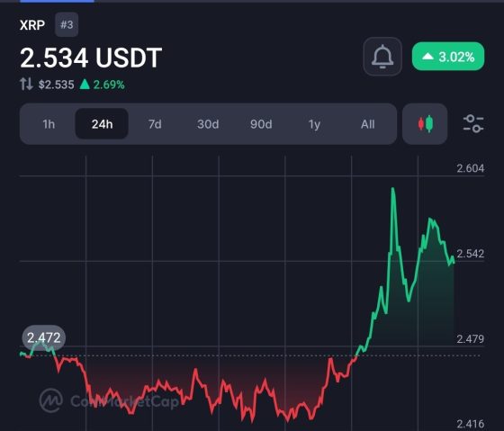The image size is (504, 431).
Task: Open the price alert bell
Action: coord(382,57)
